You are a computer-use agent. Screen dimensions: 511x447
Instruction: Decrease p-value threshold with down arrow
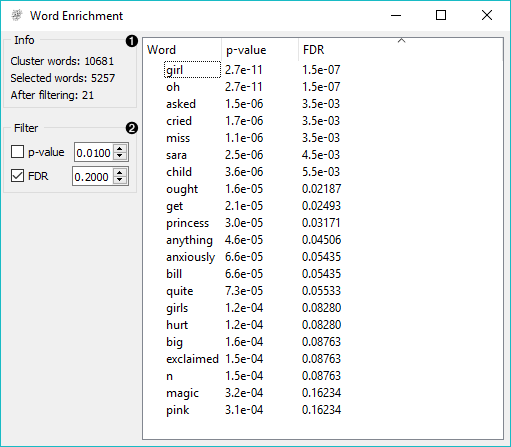point(120,156)
